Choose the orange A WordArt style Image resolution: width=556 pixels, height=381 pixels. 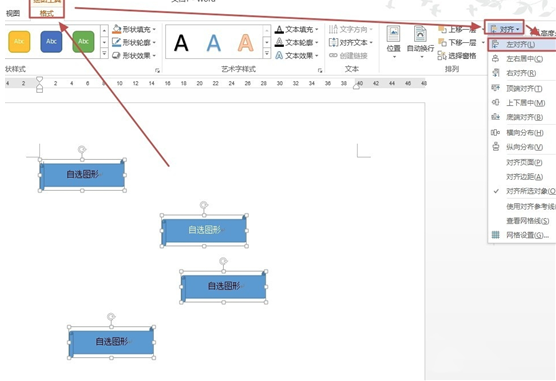tap(245, 43)
